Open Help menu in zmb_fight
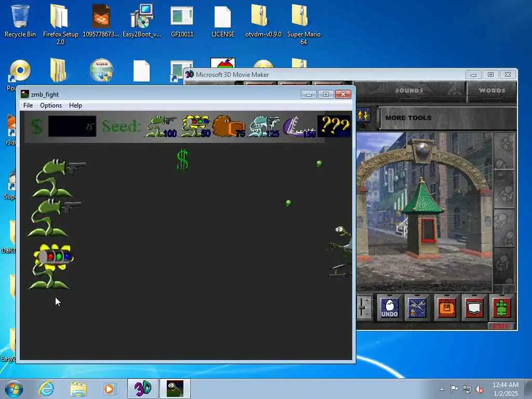The width and height of the screenshot is (532, 399). (75, 105)
